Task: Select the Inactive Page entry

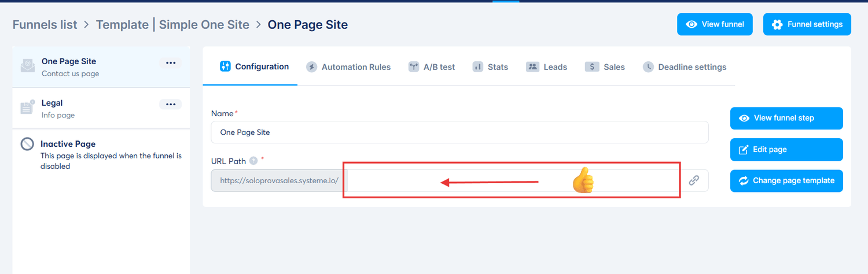Action: [x=101, y=154]
